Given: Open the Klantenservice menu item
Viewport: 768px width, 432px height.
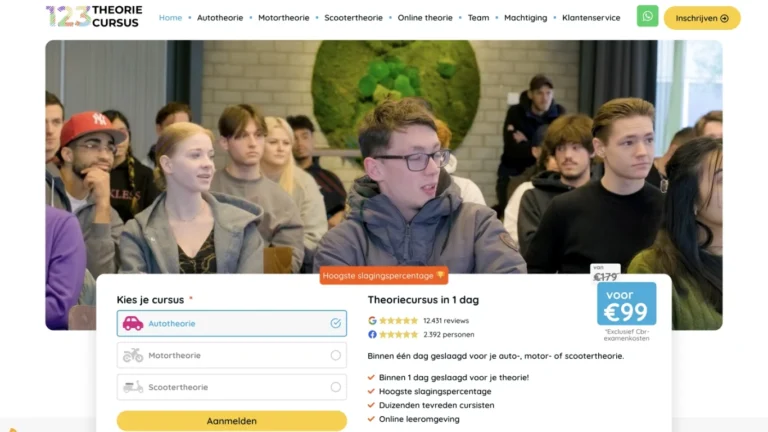Looking at the screenshot, I should [591, 18].
